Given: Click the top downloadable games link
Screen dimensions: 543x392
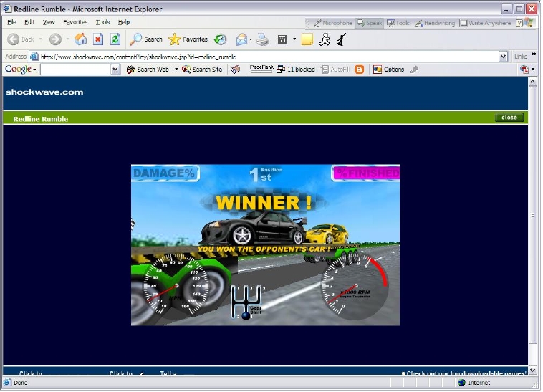Looking at the screenshot, I should [x=466, y=373].
